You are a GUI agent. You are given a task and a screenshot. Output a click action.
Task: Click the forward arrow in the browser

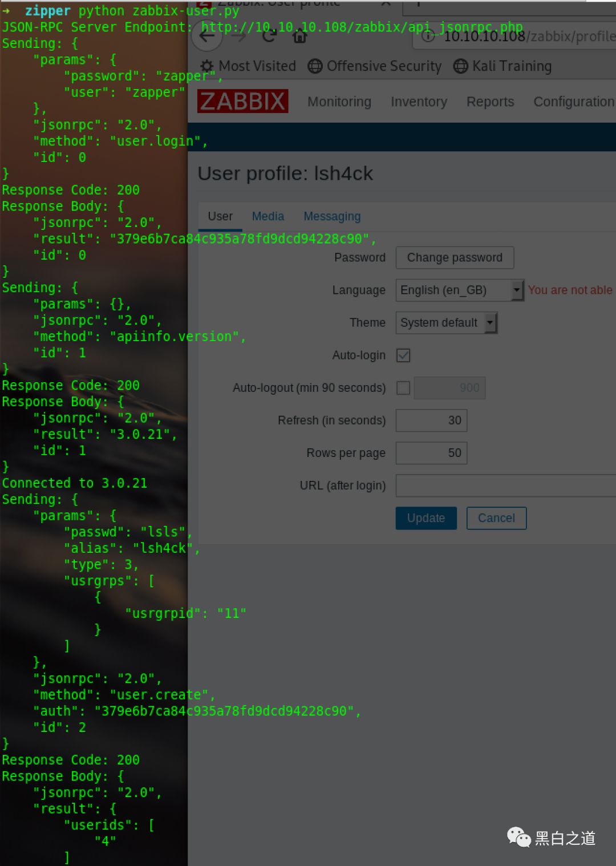[x=239, y=37]
